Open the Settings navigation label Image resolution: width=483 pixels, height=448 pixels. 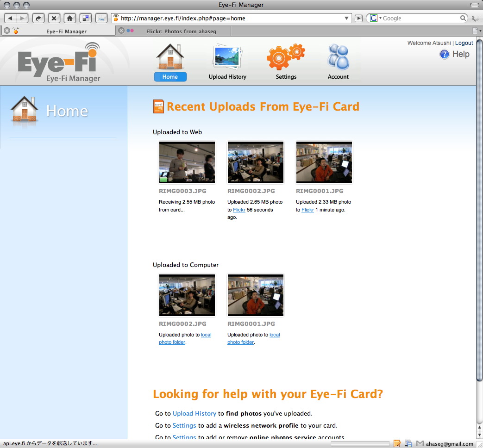[286, 77]
